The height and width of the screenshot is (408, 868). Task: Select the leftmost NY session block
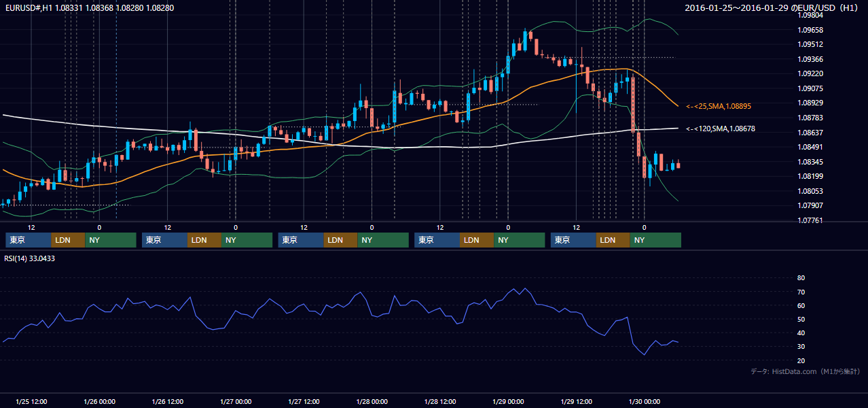(111, 240)
